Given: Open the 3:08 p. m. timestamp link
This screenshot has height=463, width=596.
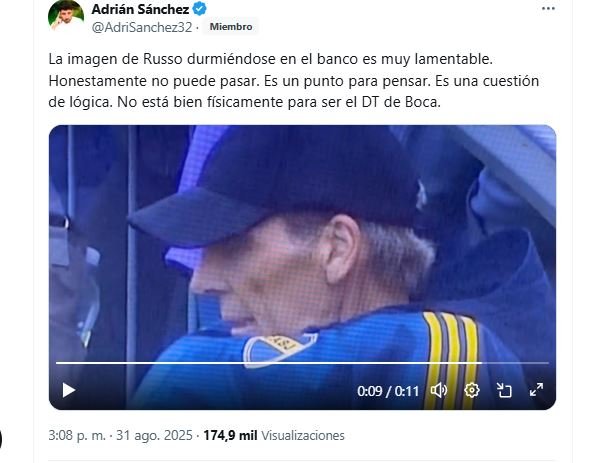Looking at the screenshot, I should coord(77,435).
